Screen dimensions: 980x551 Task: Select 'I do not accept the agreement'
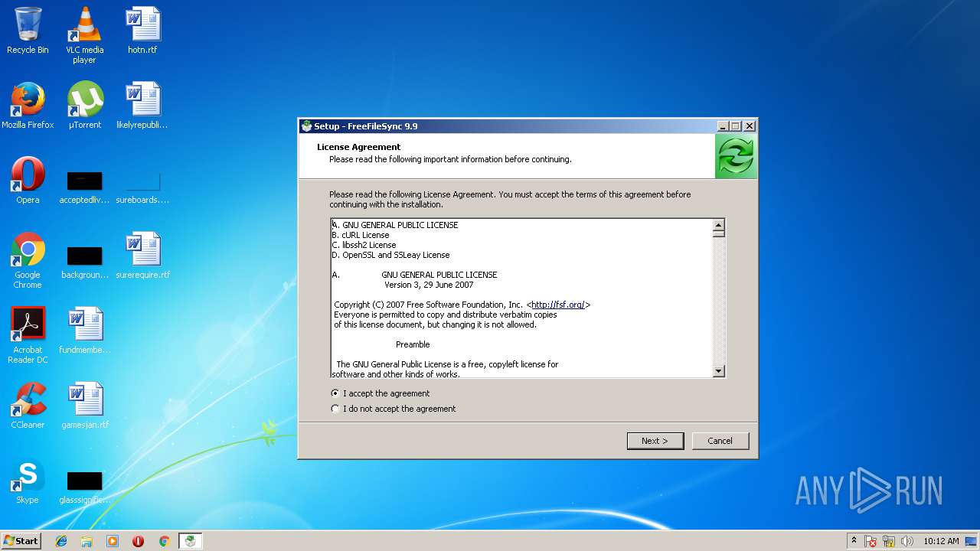[x=394, y=409]
